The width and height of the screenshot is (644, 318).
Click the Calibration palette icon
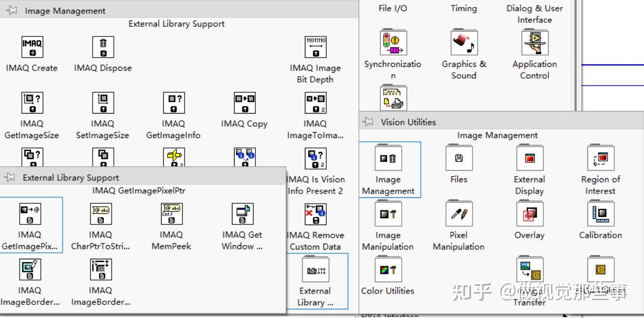[600, 214]
